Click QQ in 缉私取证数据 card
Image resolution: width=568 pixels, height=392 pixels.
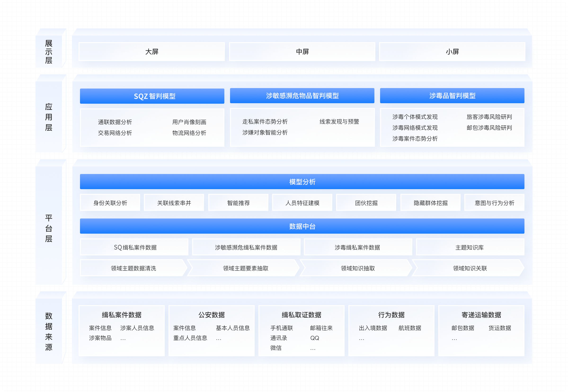click(315, 338)
